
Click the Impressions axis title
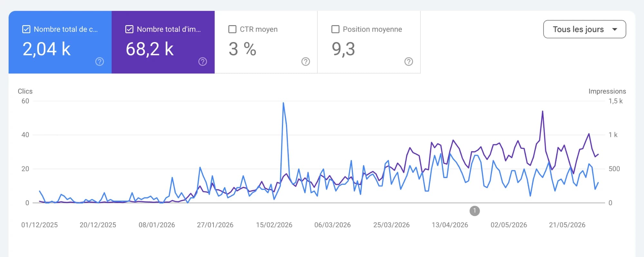click(607, 91)
